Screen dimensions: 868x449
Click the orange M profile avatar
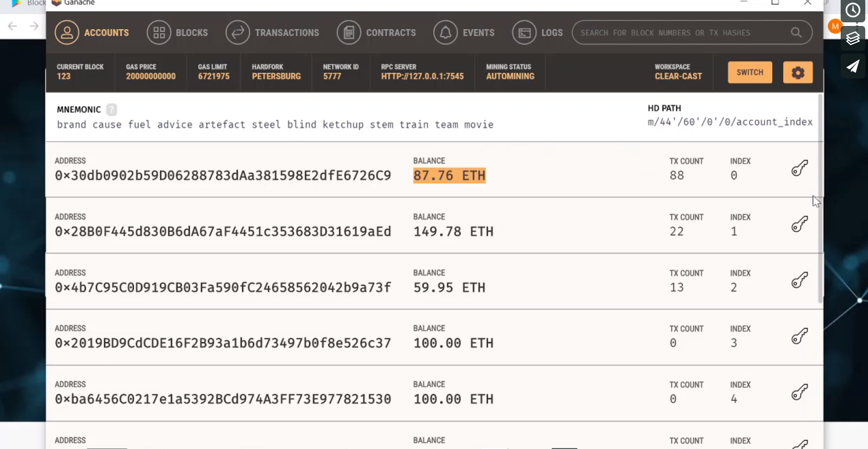[835, 26]
